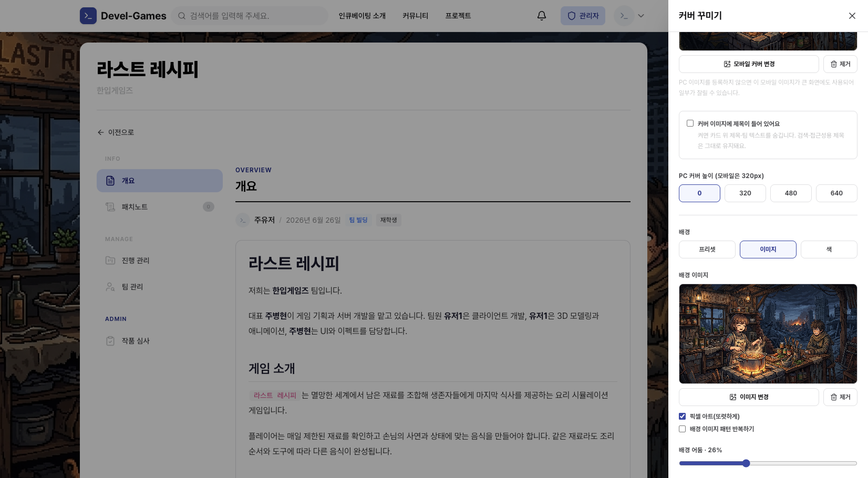Click the image icon in 이미지 변경
The width and height of the screenshot is (868, 478).
click(x=733, y=397)
